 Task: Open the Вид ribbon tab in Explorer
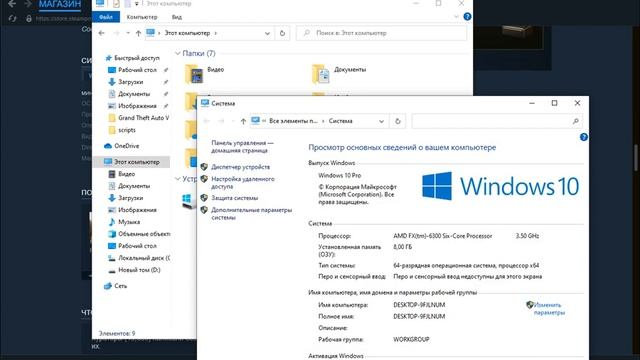(176, 17)
